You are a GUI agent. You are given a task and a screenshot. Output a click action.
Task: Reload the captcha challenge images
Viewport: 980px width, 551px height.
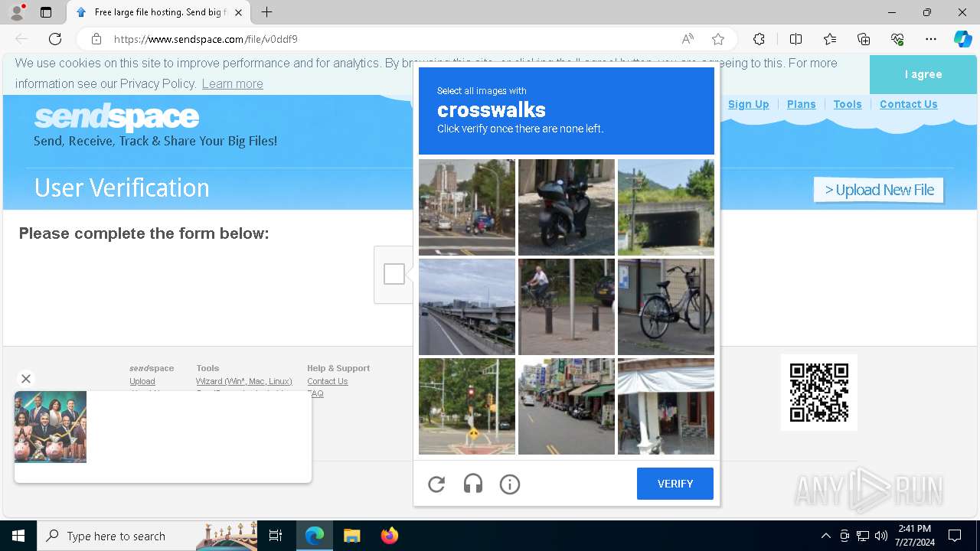[x=436, y=484]
